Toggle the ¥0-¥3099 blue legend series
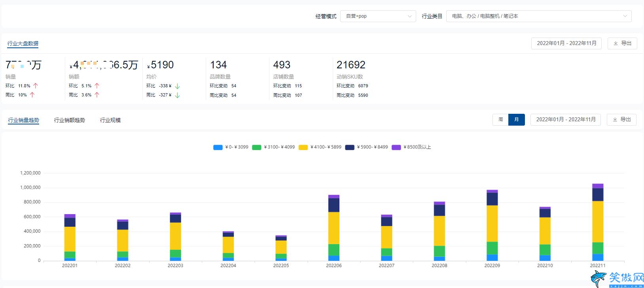This screenshot has height=288, width=644. (231, 147)
